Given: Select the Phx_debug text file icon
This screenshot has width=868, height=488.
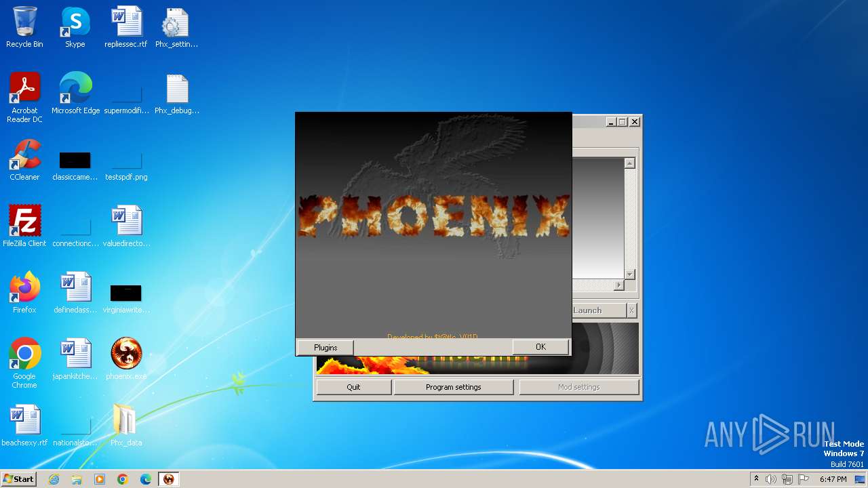Looking at the screenshot, I should [176, 94].
